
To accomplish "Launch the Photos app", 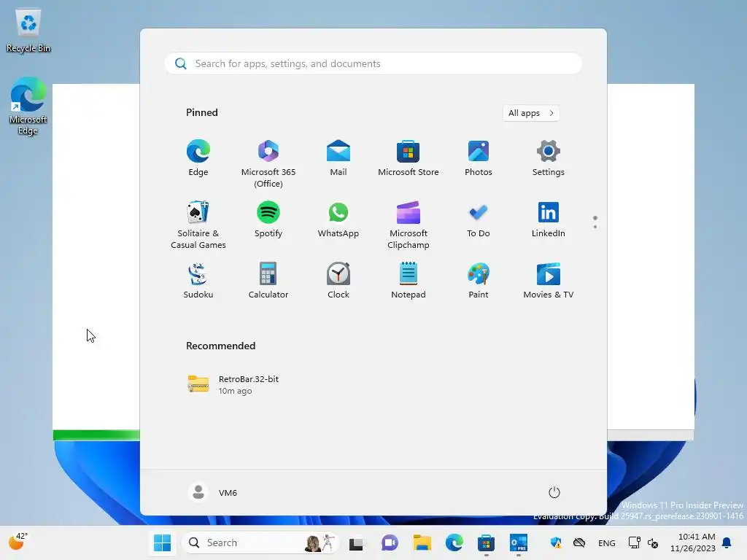I will [479, 158].
